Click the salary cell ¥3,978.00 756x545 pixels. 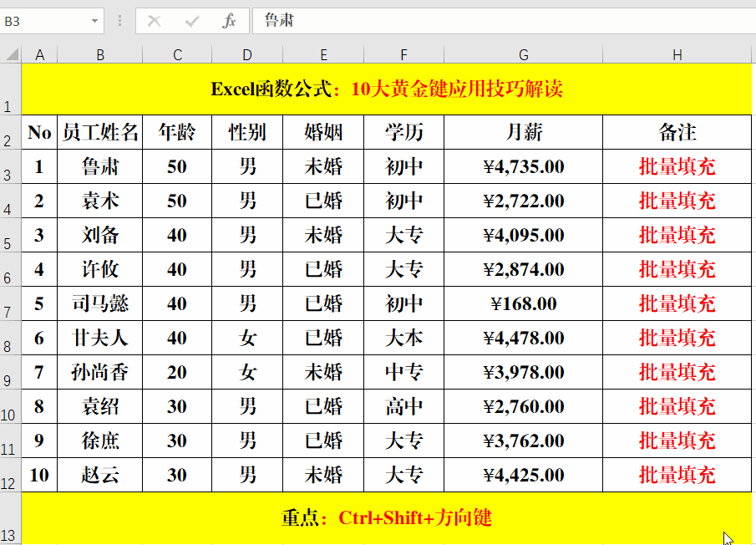[x=523, y=372]
